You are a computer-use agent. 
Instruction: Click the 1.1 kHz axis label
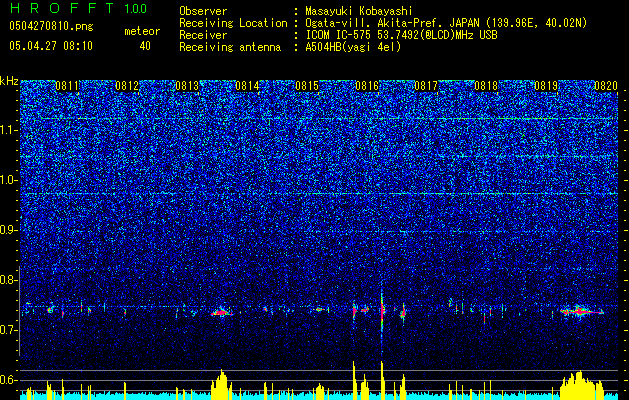[9, 130]
